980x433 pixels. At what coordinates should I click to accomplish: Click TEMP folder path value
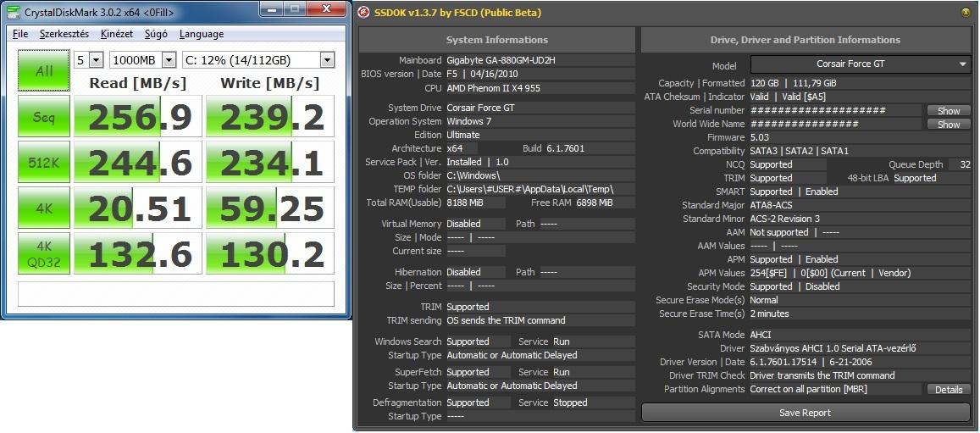click(x=530, y=189)
